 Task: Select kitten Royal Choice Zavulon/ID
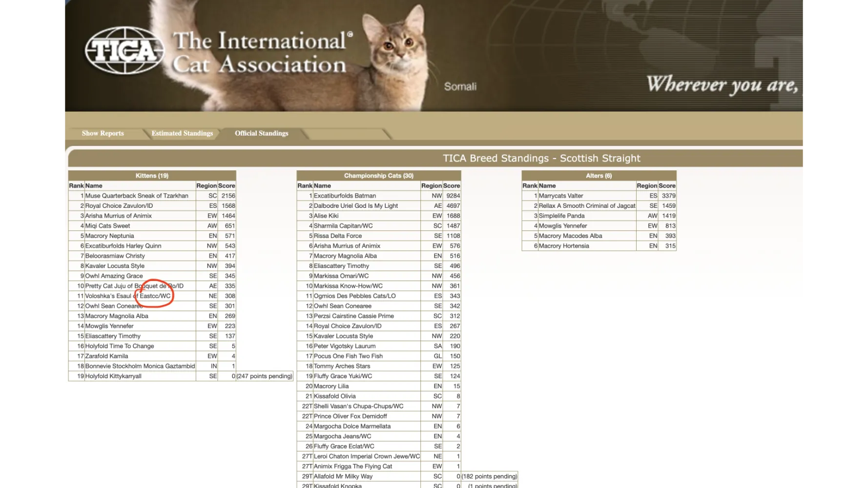(119, 206)
